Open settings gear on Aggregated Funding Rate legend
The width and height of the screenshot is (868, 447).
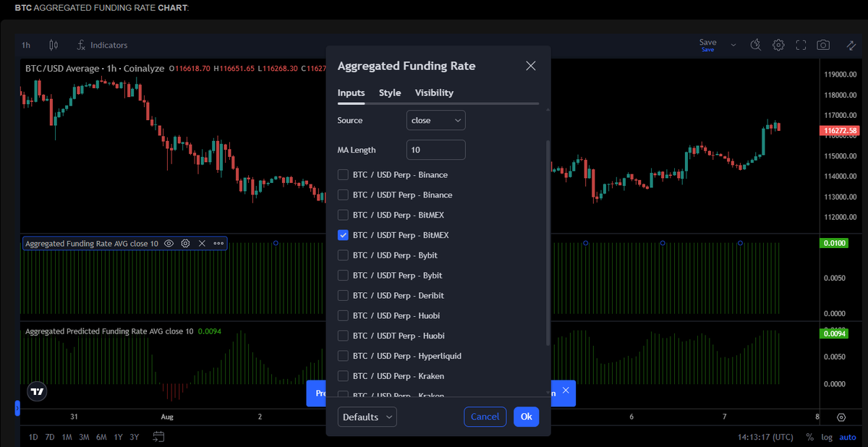point(185,244)
